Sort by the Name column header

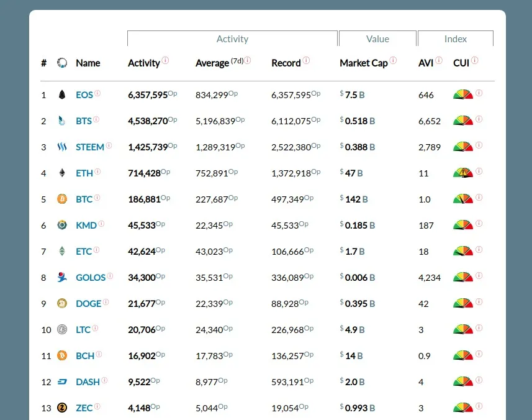[88, 63]
